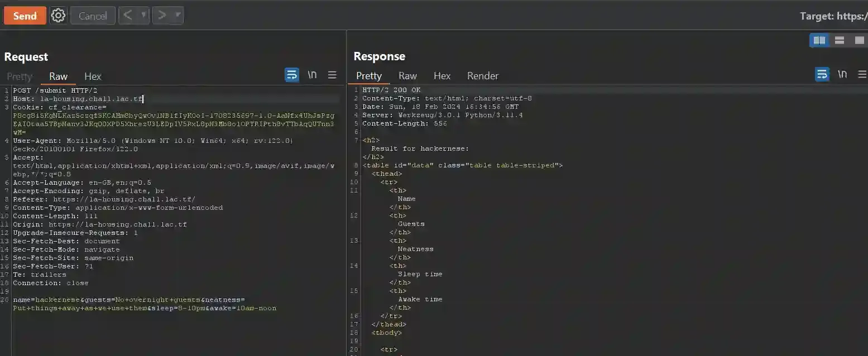Open the Raw tab of the response
This screenshot has width=868, height=356.
point(407,76)
